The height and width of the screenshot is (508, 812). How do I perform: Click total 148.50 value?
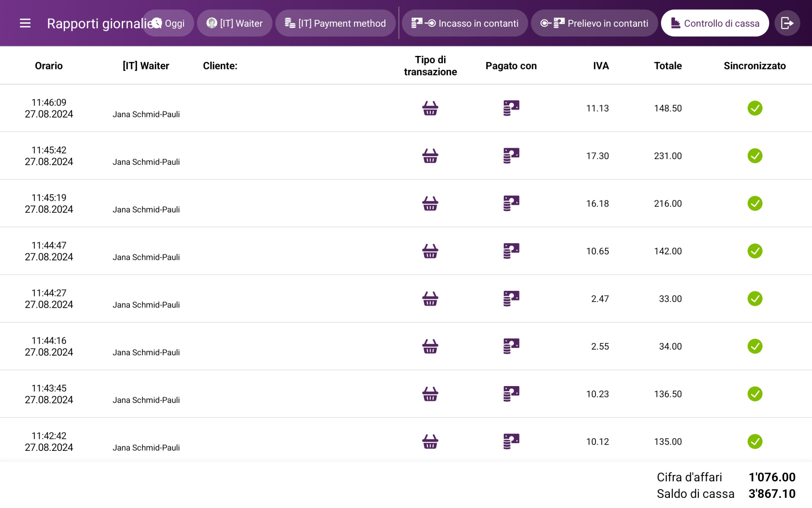point(668,108)
